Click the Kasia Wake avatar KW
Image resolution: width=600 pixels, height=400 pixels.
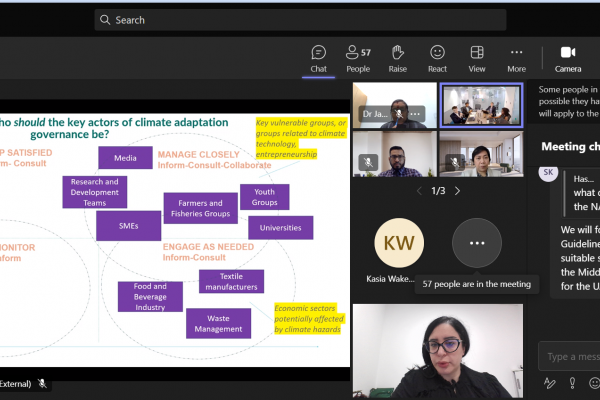tap(398, 243)
